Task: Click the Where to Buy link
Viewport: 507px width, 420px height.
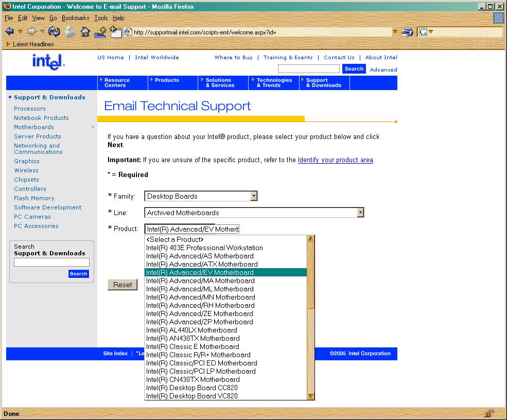Action: tap(234, 57)
